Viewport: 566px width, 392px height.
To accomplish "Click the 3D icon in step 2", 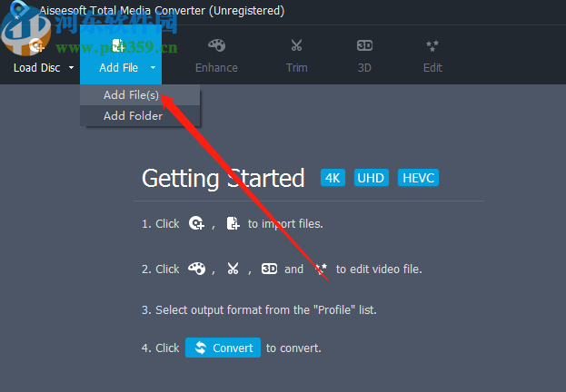I will (269, 269).
